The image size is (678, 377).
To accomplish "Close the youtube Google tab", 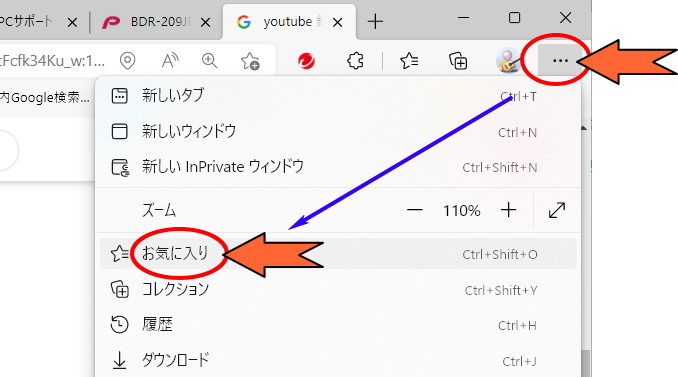I will (338, 22).
